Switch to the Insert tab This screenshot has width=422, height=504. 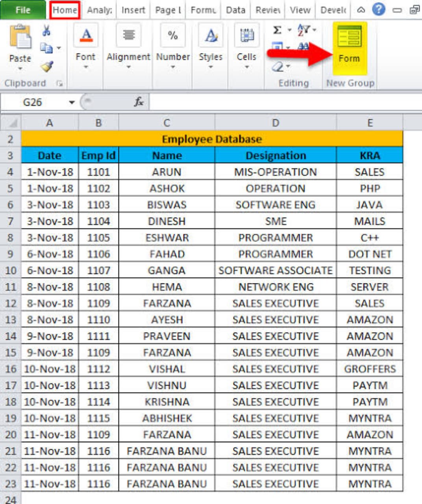(x=133, y=10)
